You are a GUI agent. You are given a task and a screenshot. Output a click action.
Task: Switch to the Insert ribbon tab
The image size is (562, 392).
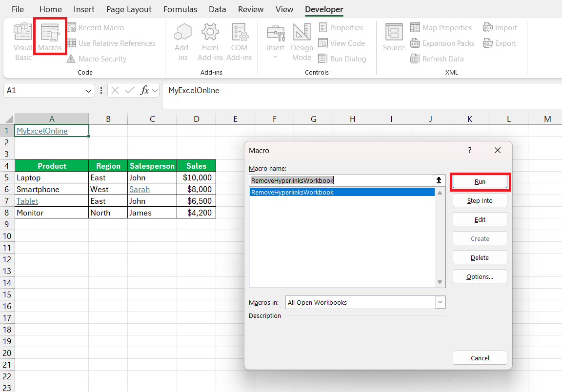point(84,9)
